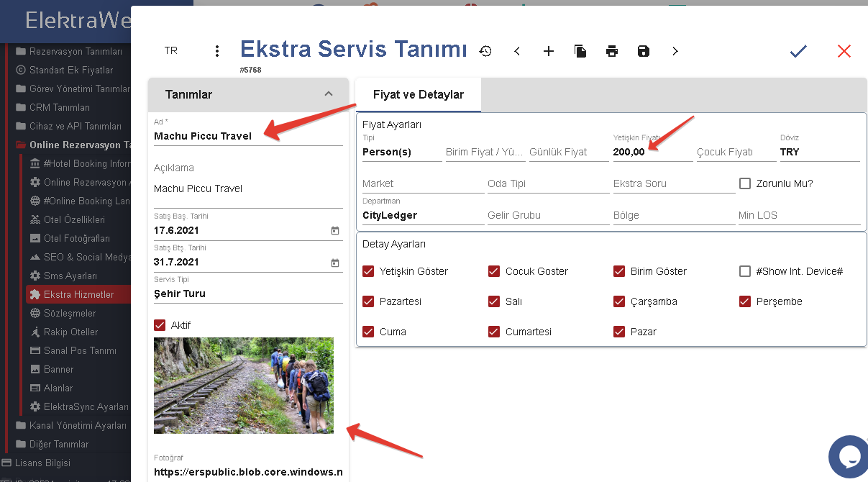Screen dimensions: 868x482
Task: Click the history clock icon
Action: (x=485, y=51)
